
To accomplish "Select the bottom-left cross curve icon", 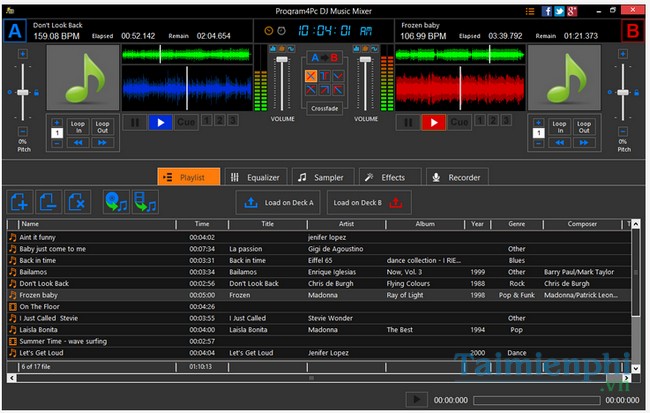I will (x=310, y=90).
